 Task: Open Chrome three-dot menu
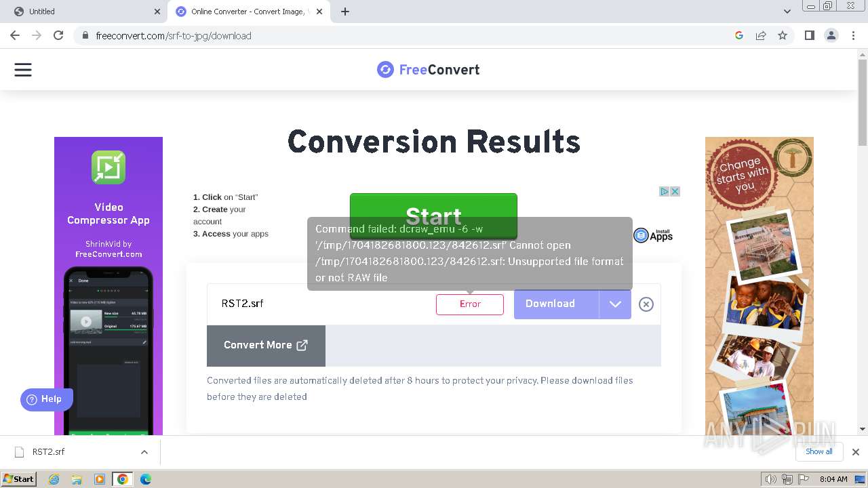853,35
